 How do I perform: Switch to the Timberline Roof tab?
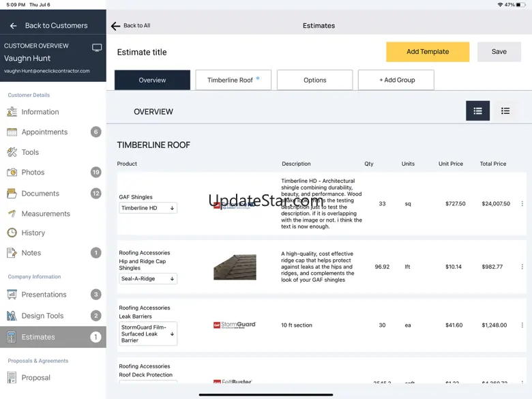tap(233, 80)
